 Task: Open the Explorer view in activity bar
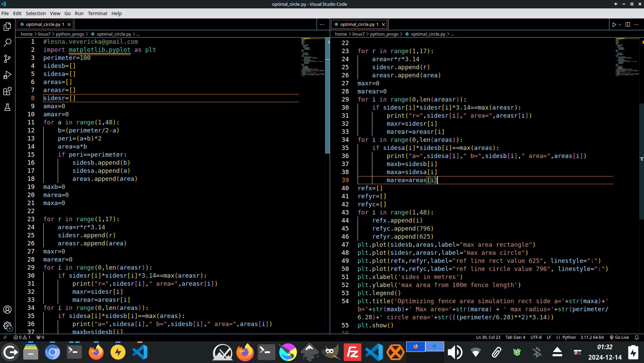7,27
